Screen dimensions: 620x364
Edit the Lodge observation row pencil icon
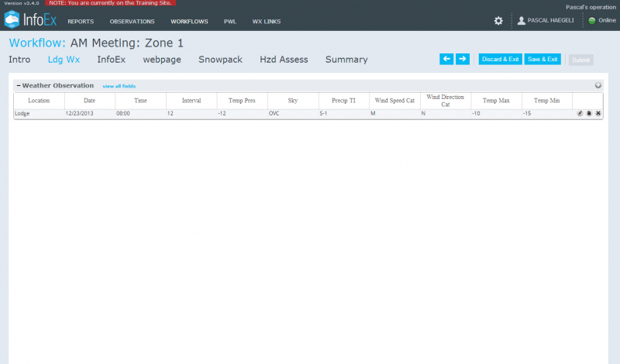pyautogui.click(x=580, y=113)
